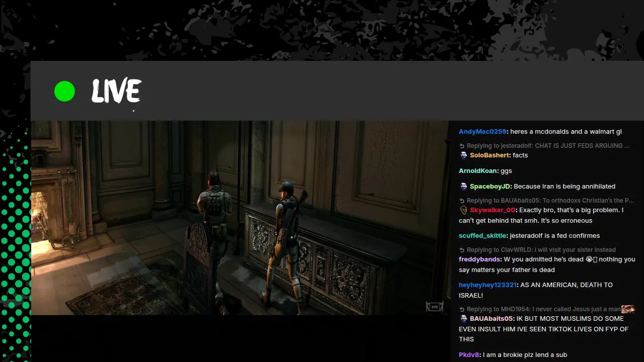Image resolution: width=644 pixels, height=362 pixels.
Task: Click reply arrow icon before 'Replying to jesteradolf'
Action: pos(462,146)
